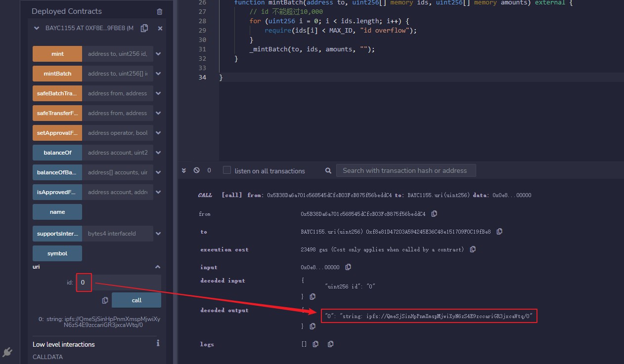
Task: Click the uri call button
Action: 136,300
